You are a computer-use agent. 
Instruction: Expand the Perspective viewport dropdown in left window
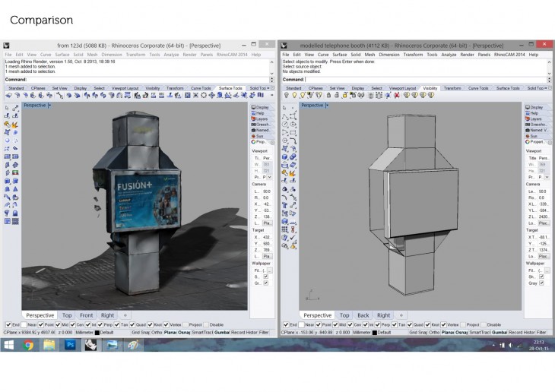click(x=49, y=106)
